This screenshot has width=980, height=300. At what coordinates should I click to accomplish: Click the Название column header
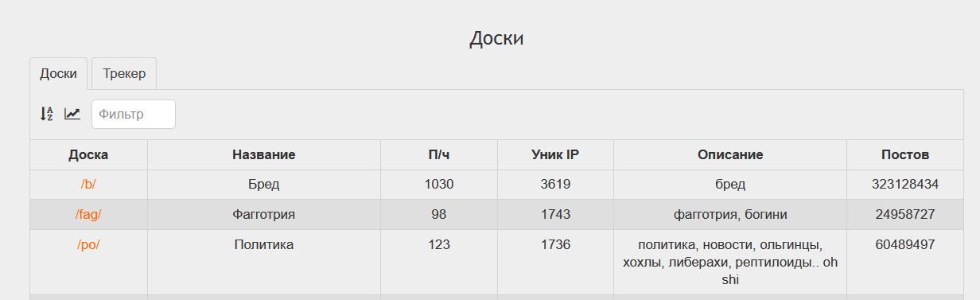pyautogui.click(x=264, y=154)
